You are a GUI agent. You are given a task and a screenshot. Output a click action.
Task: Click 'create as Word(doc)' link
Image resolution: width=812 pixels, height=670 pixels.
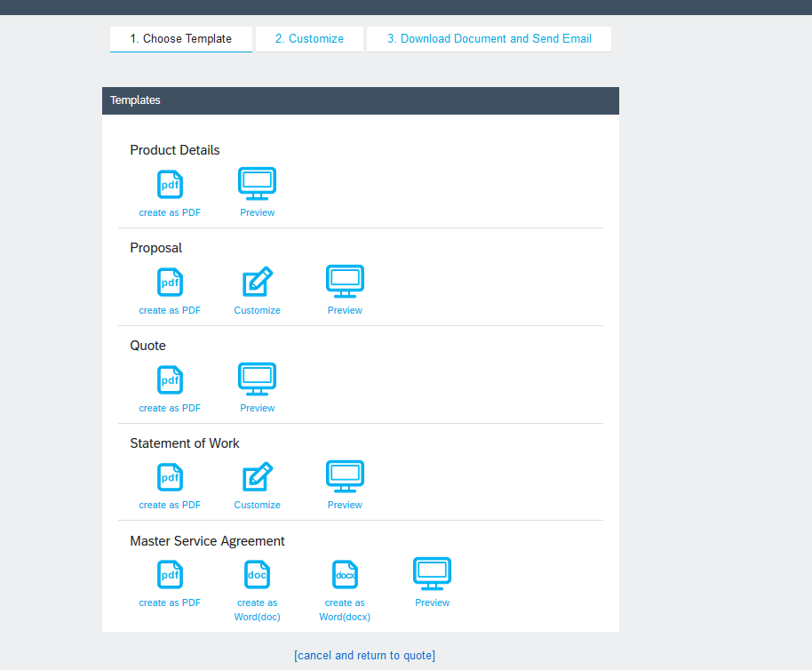pyautogui.click(x=258, y=610)
